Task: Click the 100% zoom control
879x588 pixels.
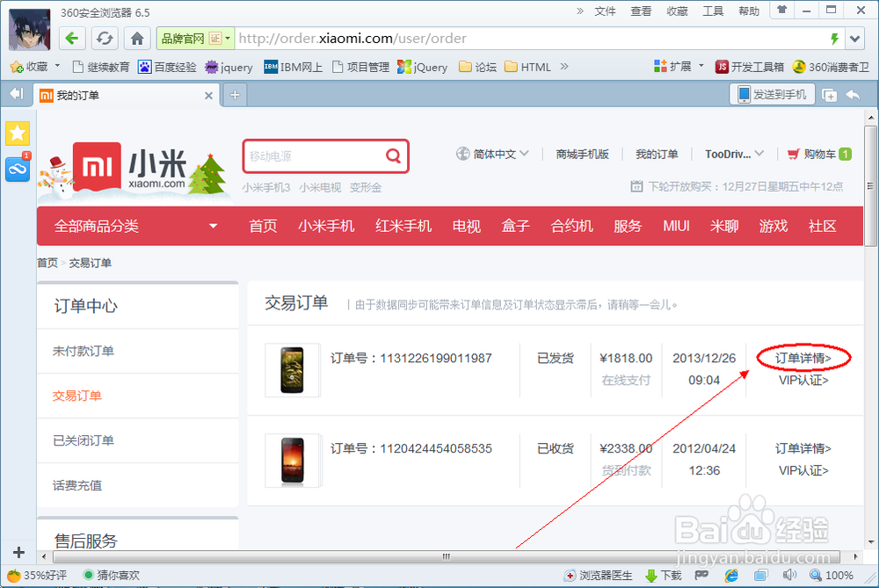Action: 832,576
